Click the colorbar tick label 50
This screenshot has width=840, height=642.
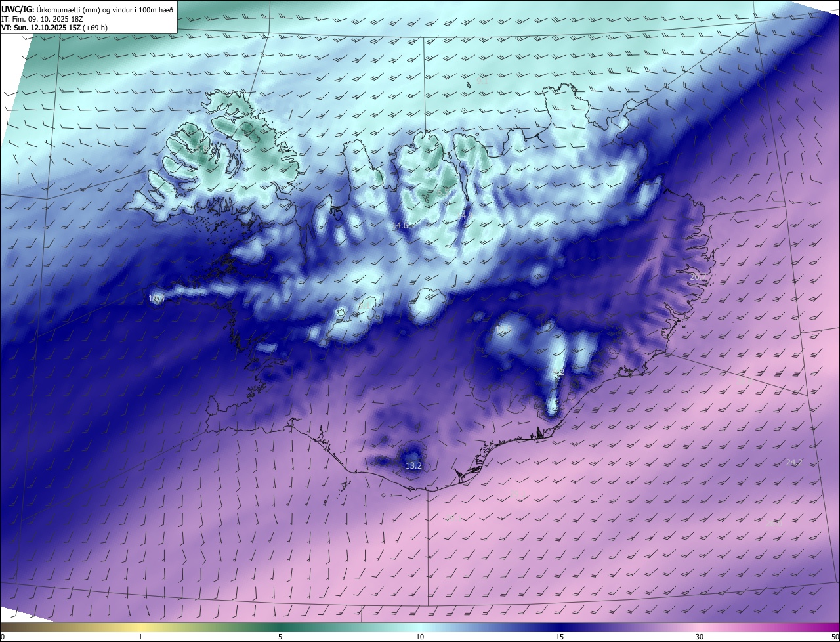(835, 637)
